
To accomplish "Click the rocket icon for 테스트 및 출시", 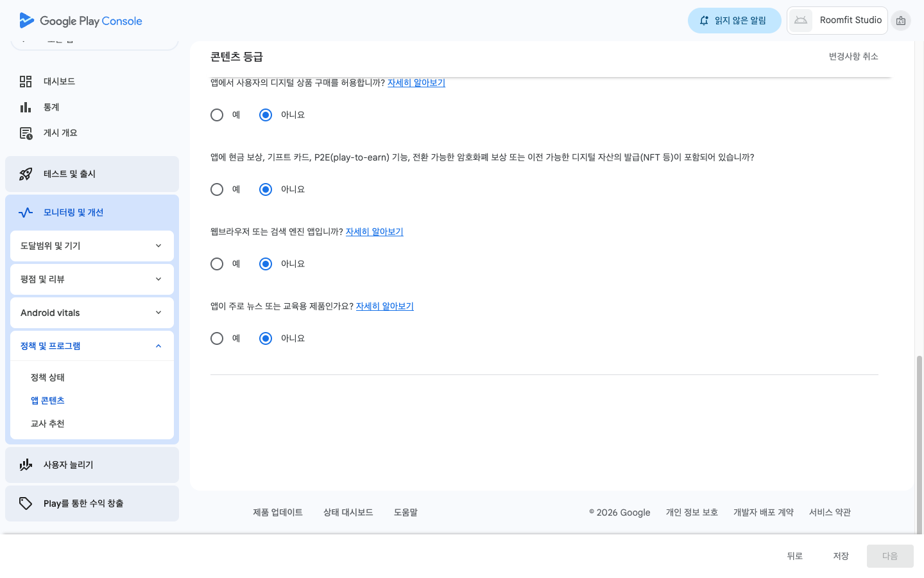I will tap(26, 174).
